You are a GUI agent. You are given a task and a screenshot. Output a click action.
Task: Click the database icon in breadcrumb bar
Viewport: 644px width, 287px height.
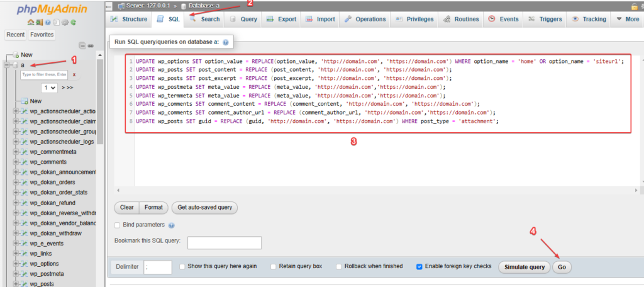(183, 6)
